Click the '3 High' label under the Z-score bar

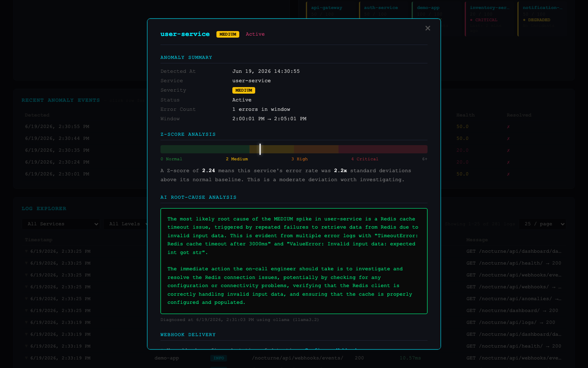(299, 159)
